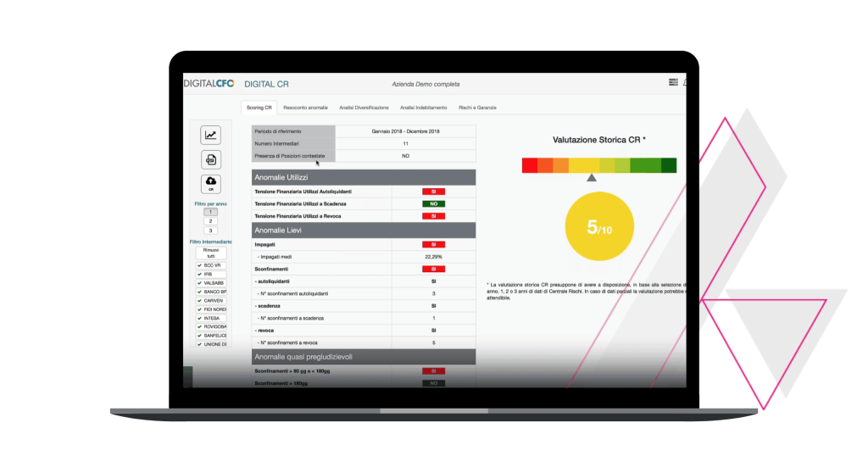Click the Rimuovi tutti button

211,253
